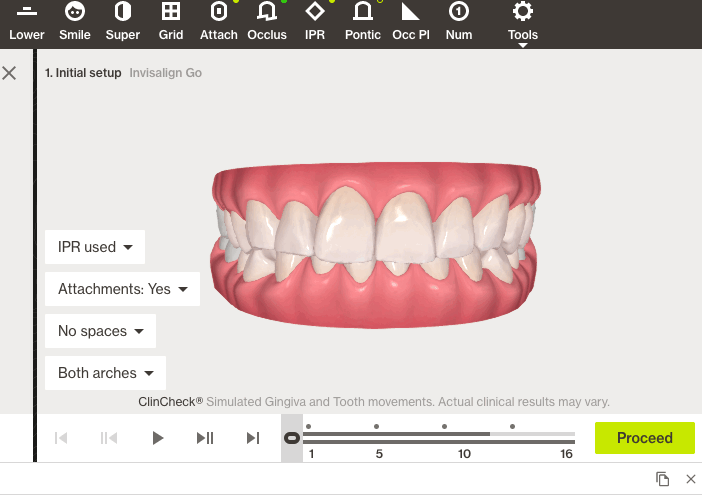Toggle Pontic display

point(363,22)
